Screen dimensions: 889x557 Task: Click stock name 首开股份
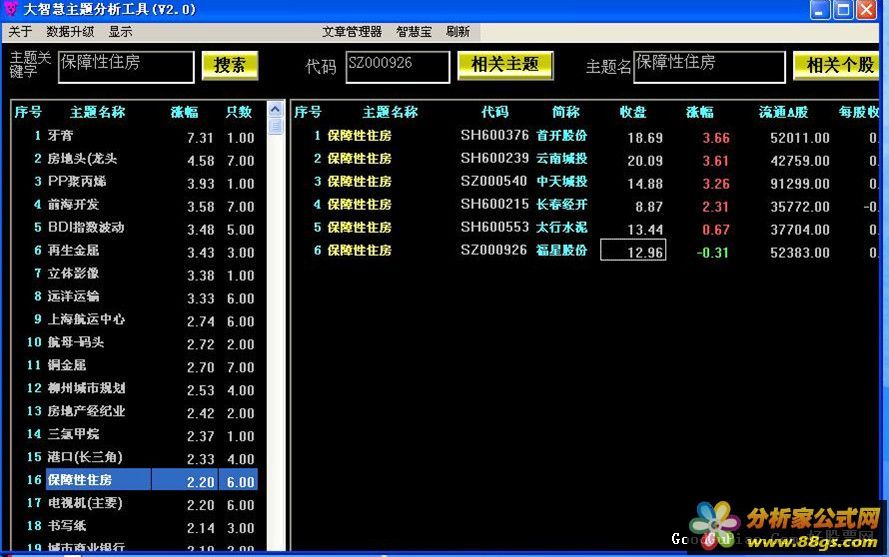(x=562, y=136)
